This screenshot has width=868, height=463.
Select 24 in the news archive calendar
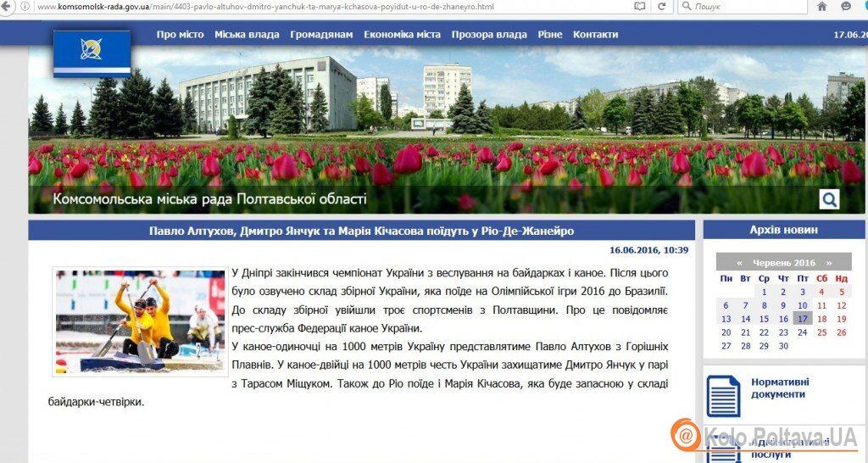click(803, 333)
